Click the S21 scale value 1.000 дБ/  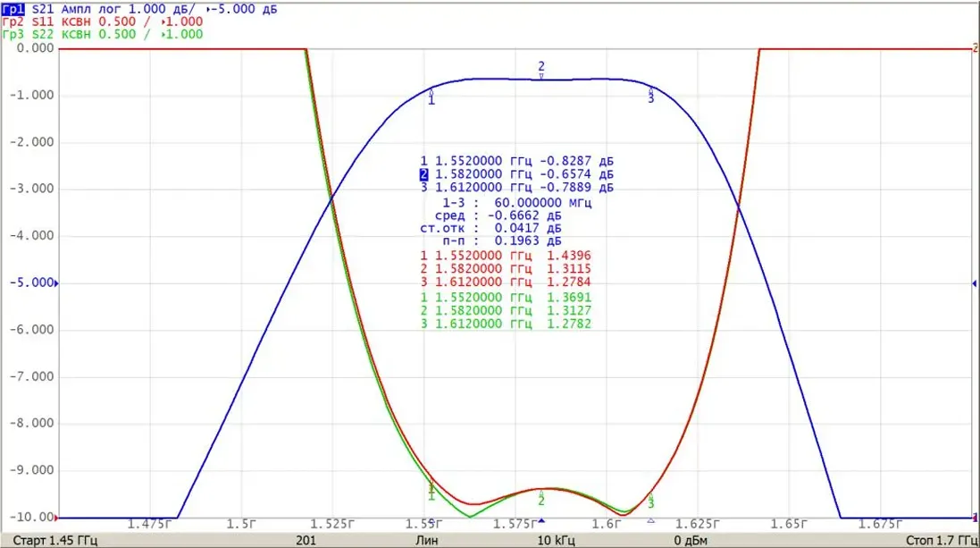pos(162,9)
